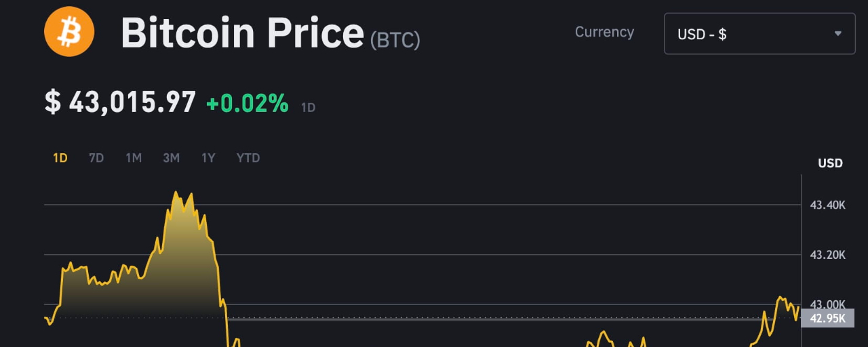Screen dimensions: 868x347
Task: Show the 3M price history
Action: (x=171, y=158)
